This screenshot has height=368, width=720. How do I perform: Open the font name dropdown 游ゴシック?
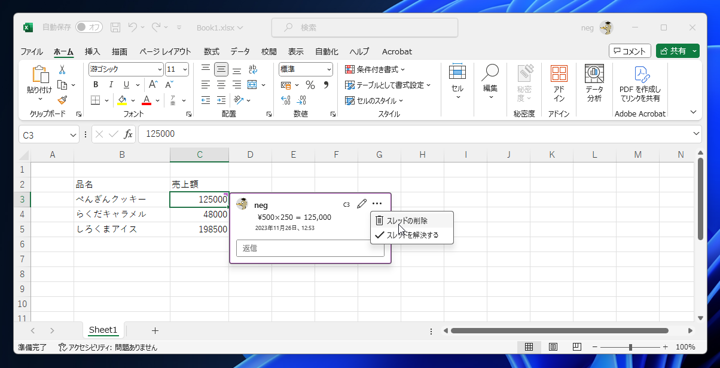160,70
